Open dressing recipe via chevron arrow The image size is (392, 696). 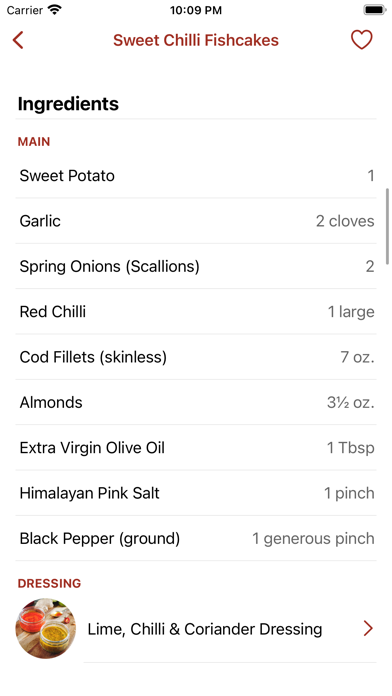(368, 629)
